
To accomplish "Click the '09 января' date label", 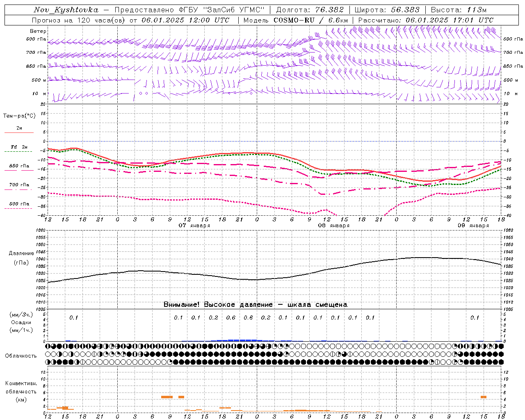I will click(x=473, y=226).
